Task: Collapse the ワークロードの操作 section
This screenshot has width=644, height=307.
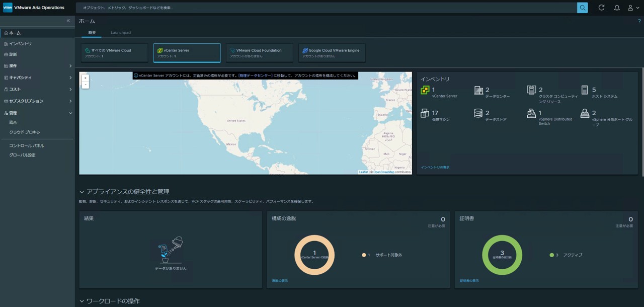Action: (x=82, y=301)
